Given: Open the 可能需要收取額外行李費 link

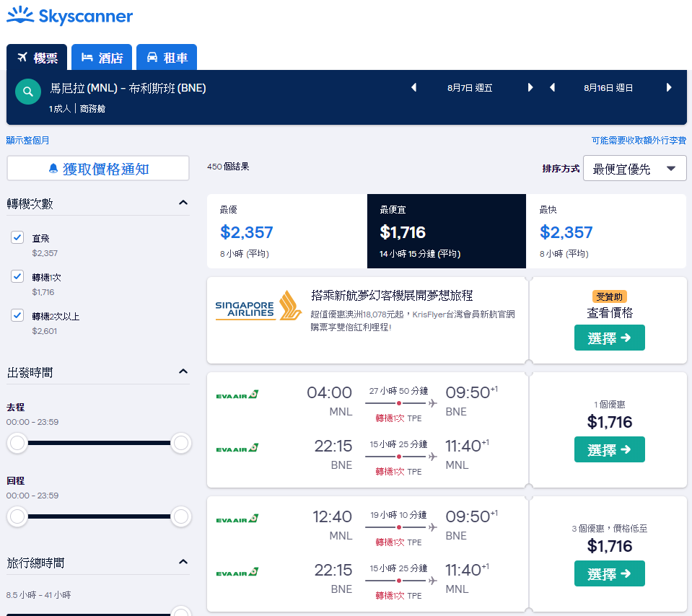Looking at the screenshot, I should click(639, 141).
